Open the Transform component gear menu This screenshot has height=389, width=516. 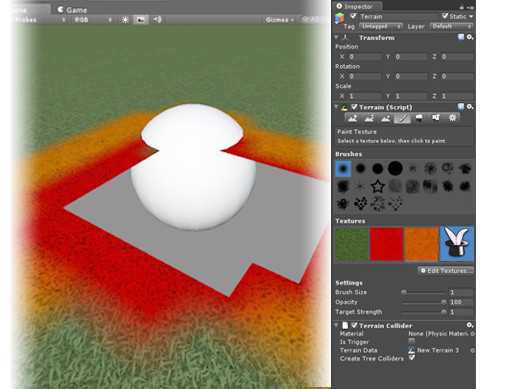(x=470, y=37)
